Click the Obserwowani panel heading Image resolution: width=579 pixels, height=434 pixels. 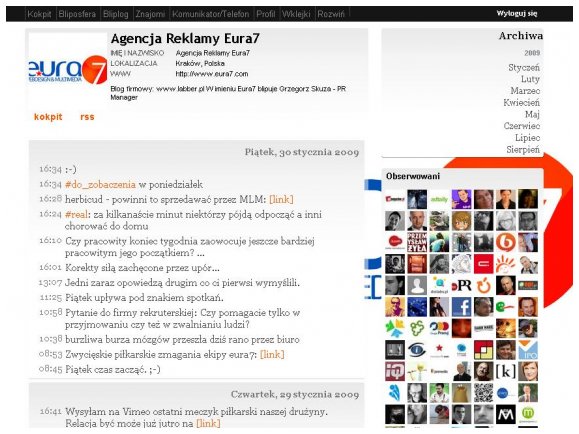(413, 176)
